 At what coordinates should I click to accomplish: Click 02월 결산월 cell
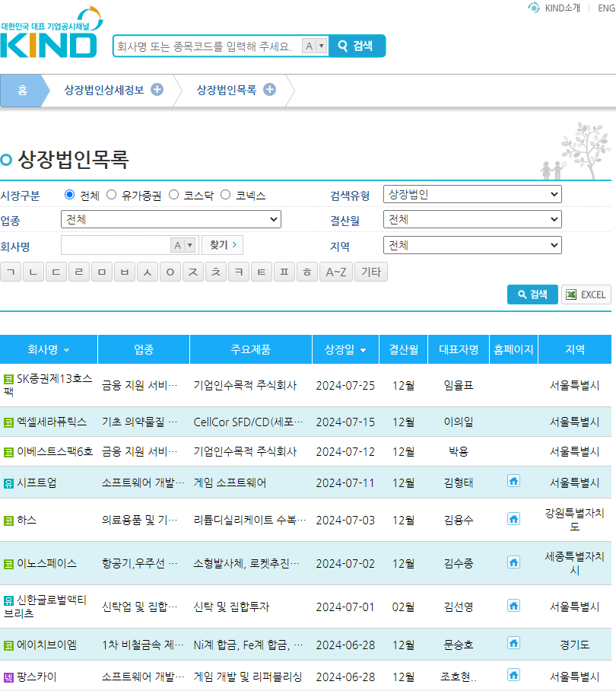coord(403,607)
